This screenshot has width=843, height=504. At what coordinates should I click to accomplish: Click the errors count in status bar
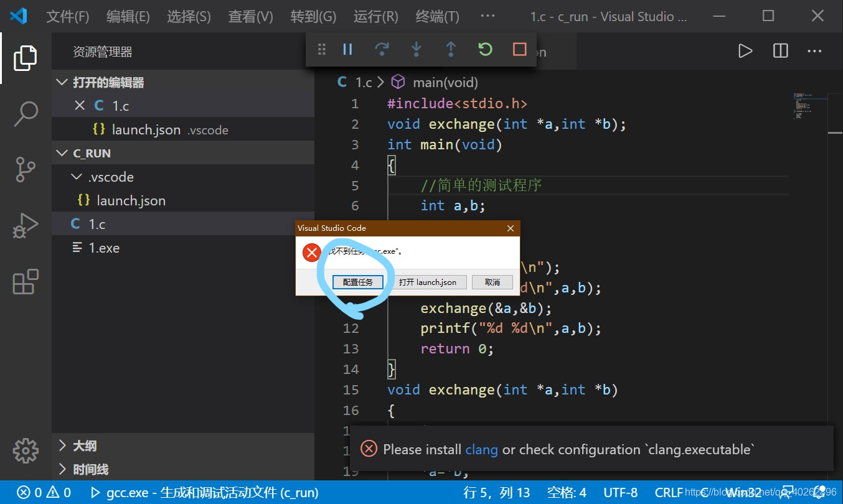(x=30, y=493)
